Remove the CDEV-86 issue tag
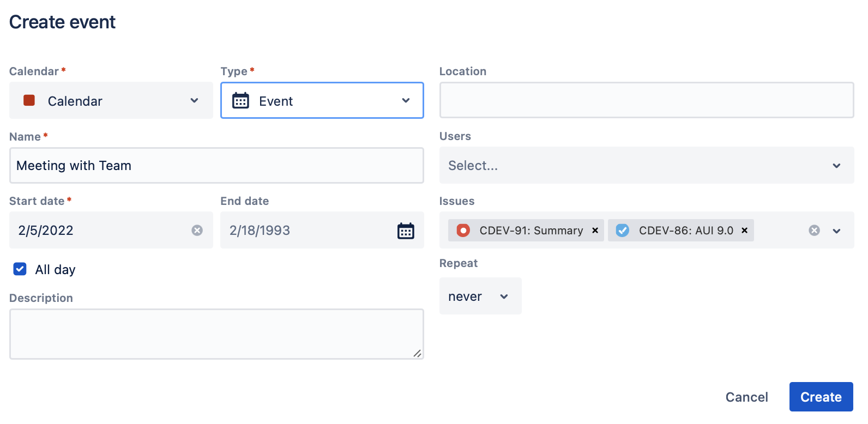 [744, 231]
